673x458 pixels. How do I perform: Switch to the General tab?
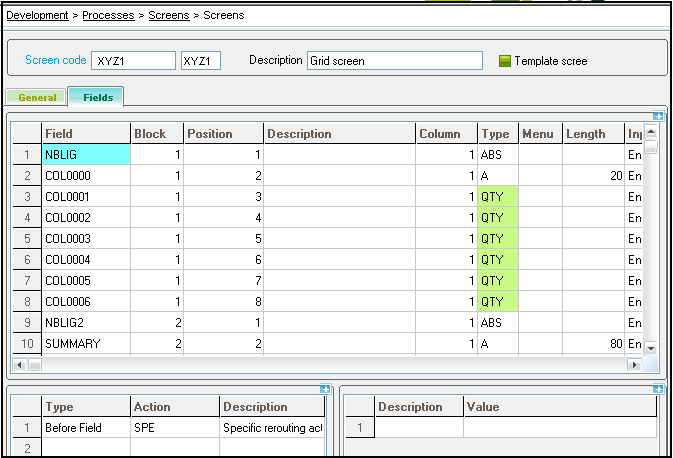(x=37, y=97)
